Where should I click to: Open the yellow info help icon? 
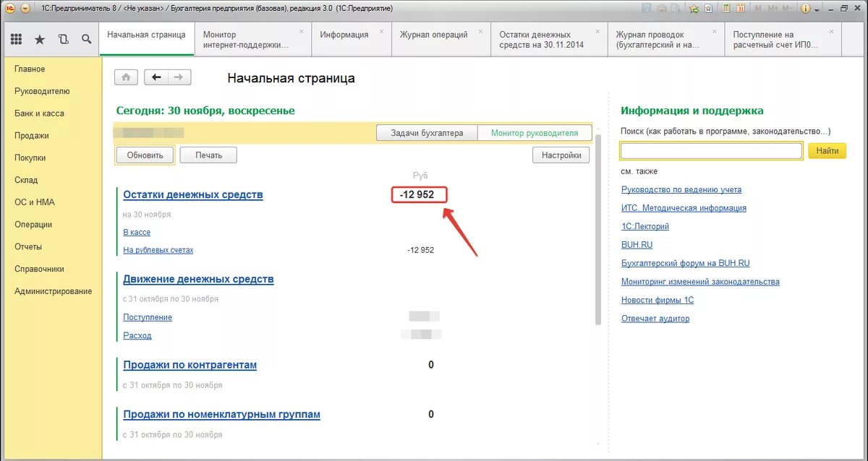tap(805, 9)
